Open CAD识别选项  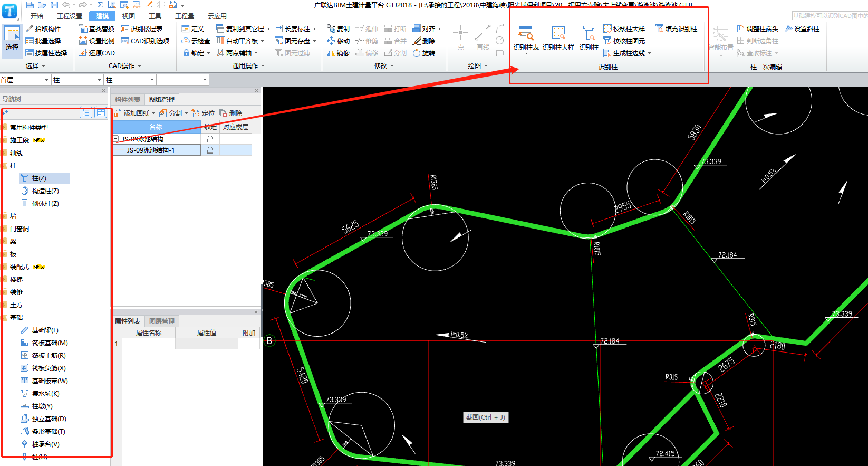coord(145,41)
